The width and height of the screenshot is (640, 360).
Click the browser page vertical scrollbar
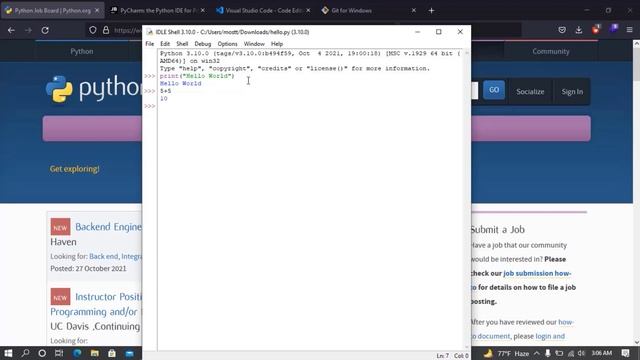pos(636,192)
